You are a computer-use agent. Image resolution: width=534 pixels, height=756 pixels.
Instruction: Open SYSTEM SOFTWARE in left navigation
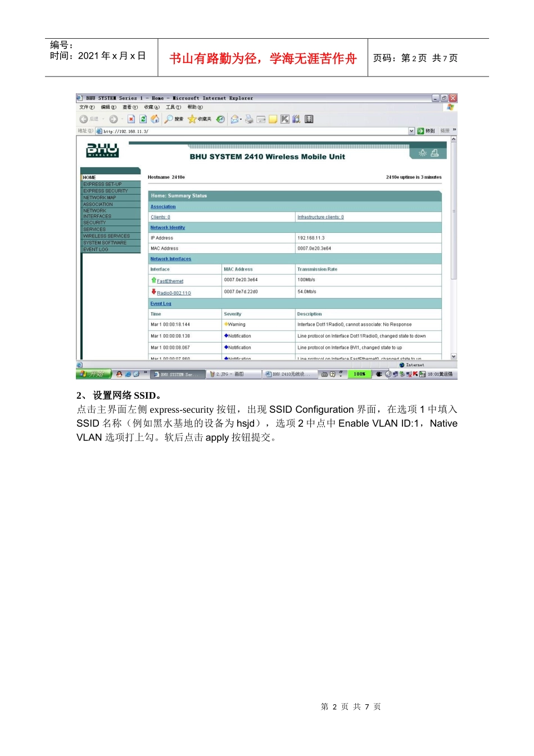click(x=111, y=243)
